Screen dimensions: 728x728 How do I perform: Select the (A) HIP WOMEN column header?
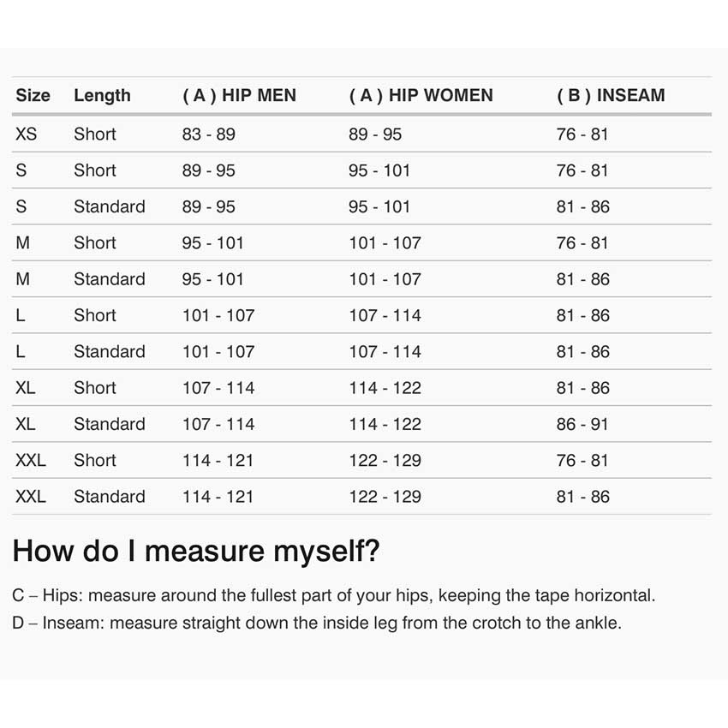(421, 95)
